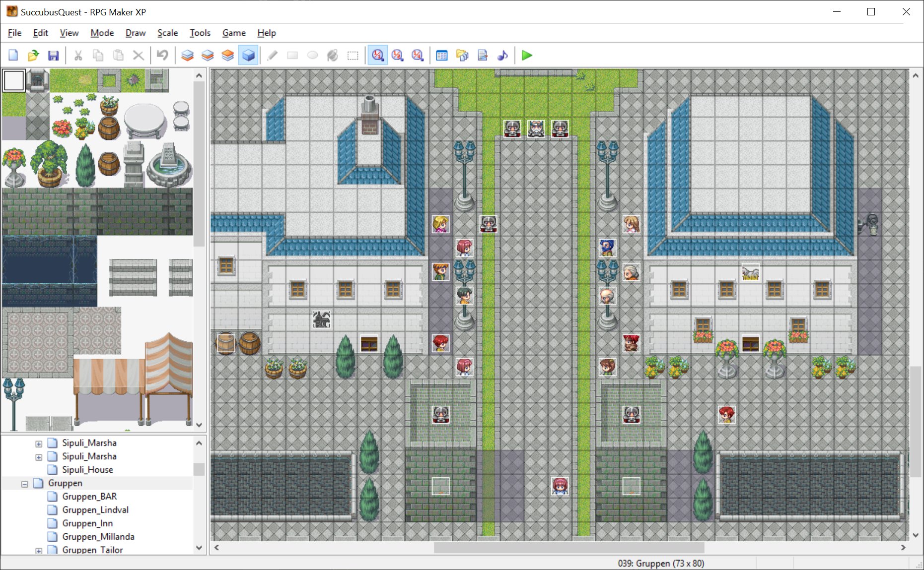
Task: Open the Help menu
Action: 266,33
